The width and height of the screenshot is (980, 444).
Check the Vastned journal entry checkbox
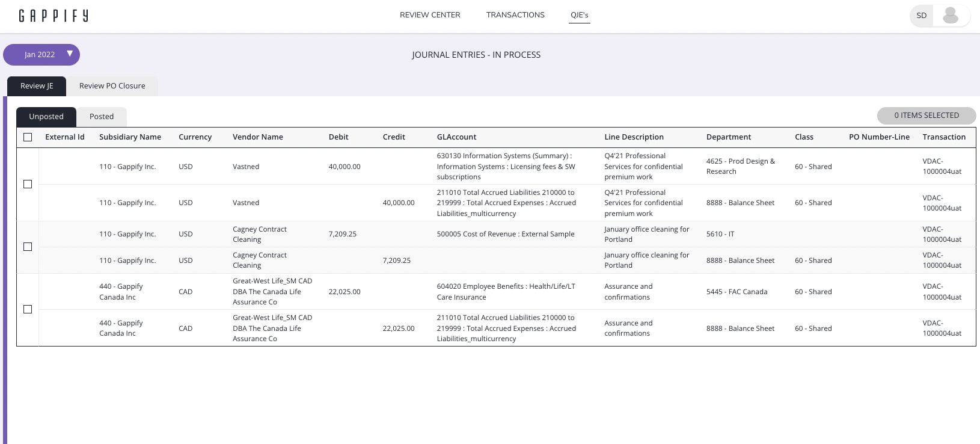click(x=28, y=184)
